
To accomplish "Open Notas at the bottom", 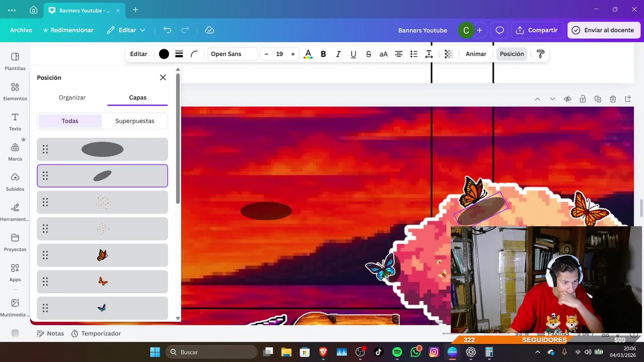I will tap(50, 333).
